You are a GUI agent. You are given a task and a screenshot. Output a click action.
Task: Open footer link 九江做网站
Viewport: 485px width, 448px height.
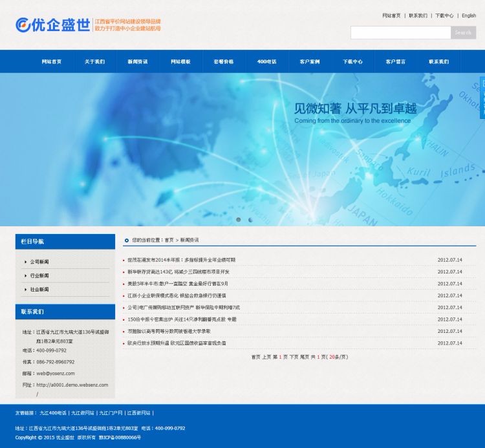point(83,413)
